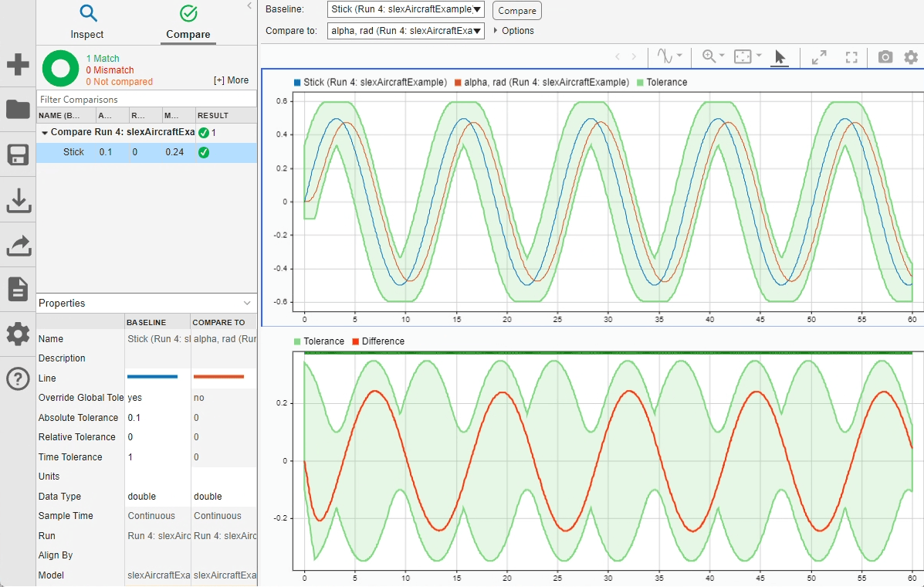Screen dimensions: 924x587
Task: Click the 1 Match filter link
Action: (x=103, y=59)
